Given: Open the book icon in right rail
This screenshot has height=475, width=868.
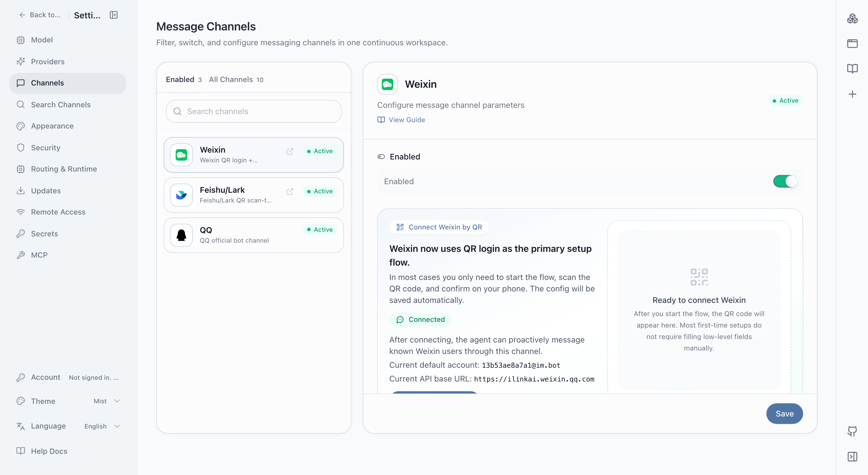Looking at the screenshot, I should [x=852, y=69].
